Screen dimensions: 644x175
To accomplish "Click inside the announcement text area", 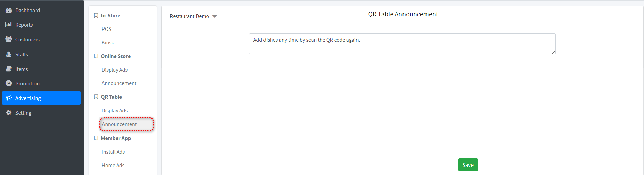I will pyautogui.click(x=402, y=44).
